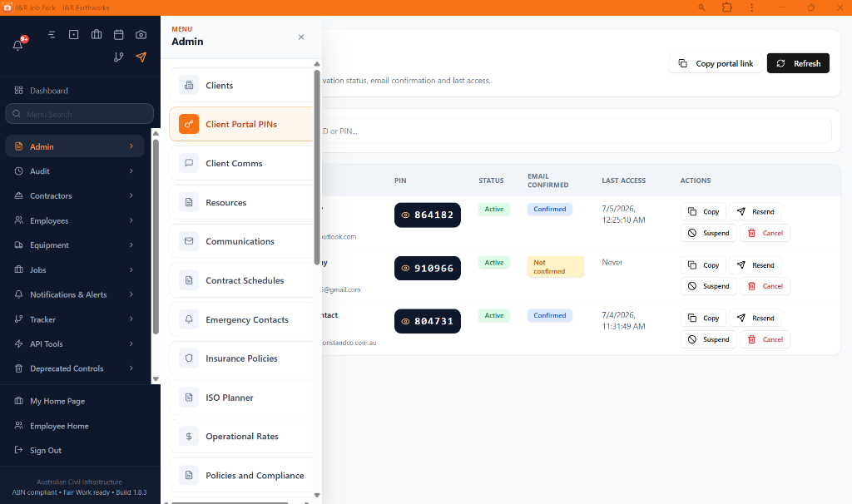Copy the PIN 864182 row
Viewport: 852px width, 504px height.
pos(703,212)
